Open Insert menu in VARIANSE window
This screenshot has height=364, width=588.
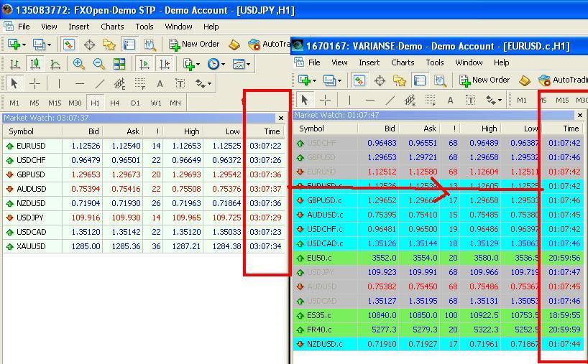point(369,62)
